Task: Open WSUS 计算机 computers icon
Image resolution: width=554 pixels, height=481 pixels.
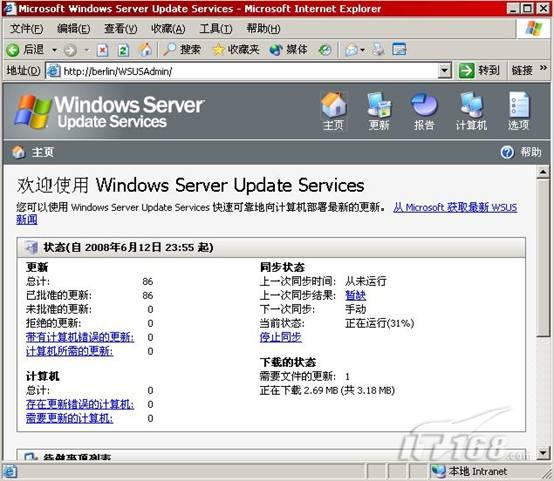Action: (x=471, y=111)
